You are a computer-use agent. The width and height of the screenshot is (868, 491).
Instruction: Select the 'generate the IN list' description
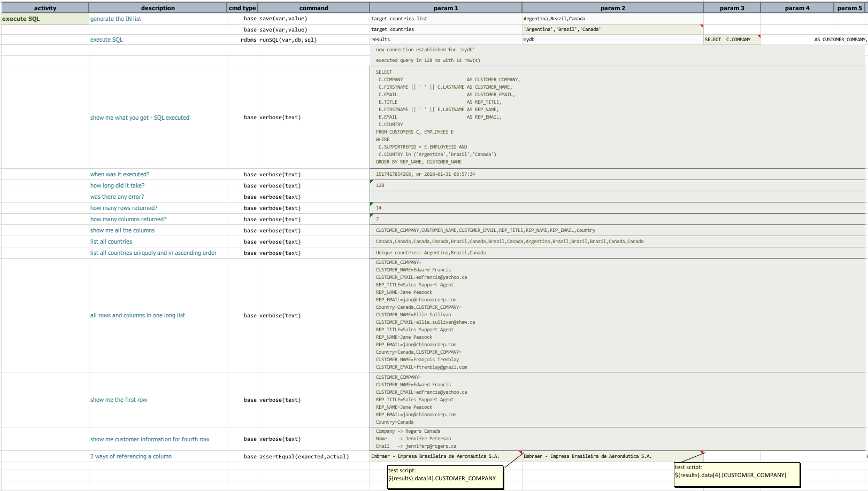coord(158,19)
